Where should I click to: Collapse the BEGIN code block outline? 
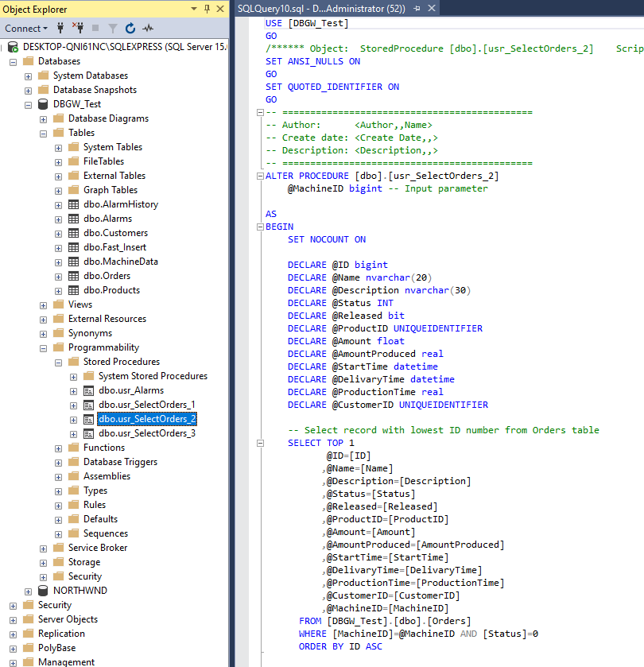(x=260, y=227)
